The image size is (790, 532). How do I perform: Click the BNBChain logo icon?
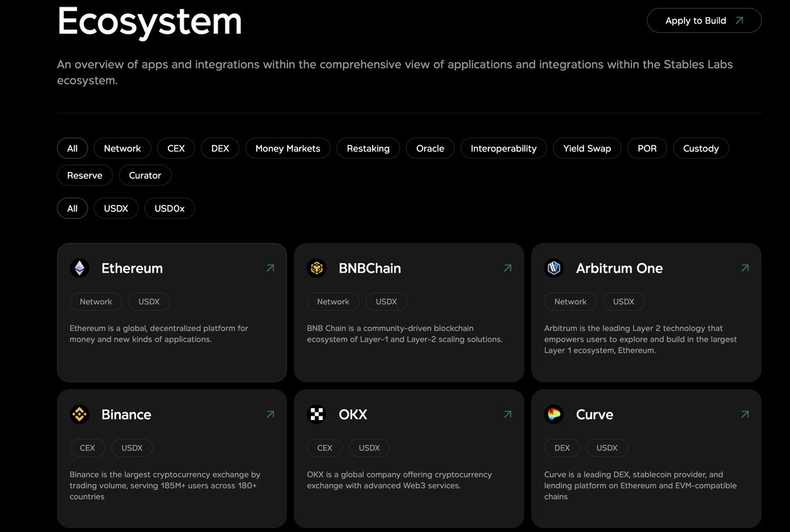pos(317,268)
